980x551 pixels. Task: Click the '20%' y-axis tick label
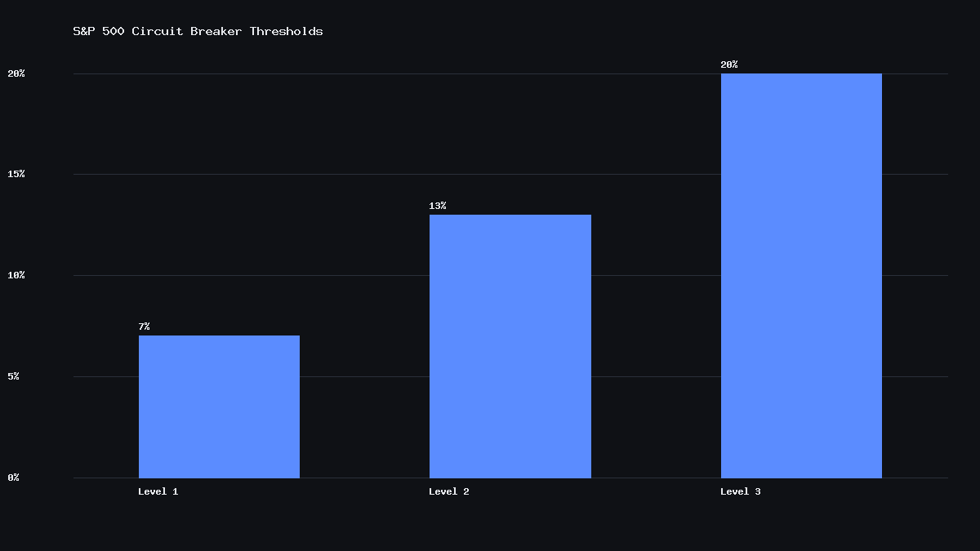[x=16, y=73]
